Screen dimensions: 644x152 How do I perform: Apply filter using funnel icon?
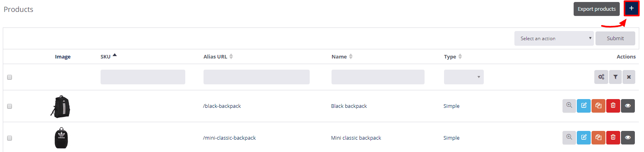pos(615,77)
